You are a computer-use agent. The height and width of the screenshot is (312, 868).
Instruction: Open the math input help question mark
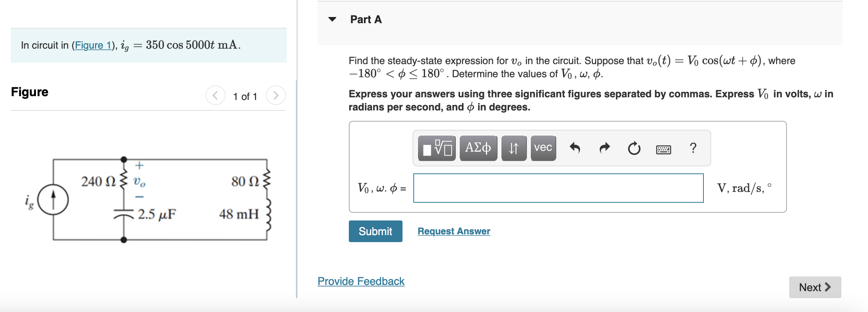pos(693,148)
